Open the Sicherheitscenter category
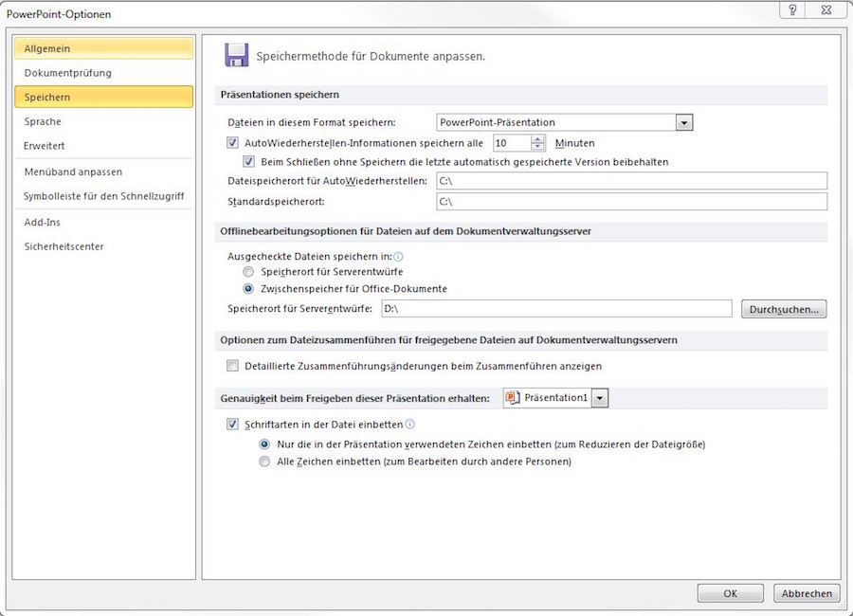 [104, 246]
